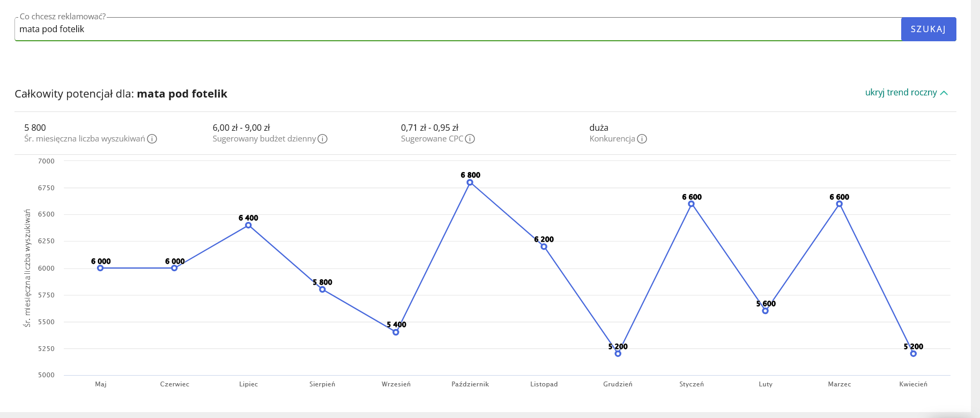Screen dimensions: 980x418
Task: Click the Styczeń 6 600 chart marker
Action: tap(692, 204)
